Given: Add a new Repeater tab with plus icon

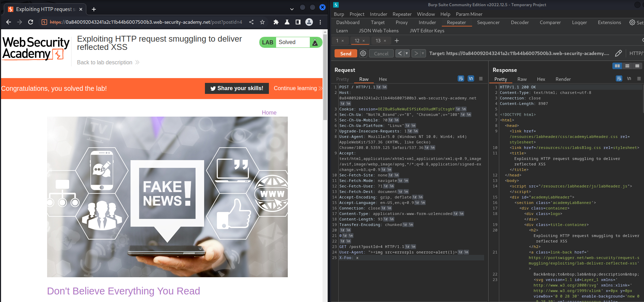Looking at the screenshot, I should [397, 41].
